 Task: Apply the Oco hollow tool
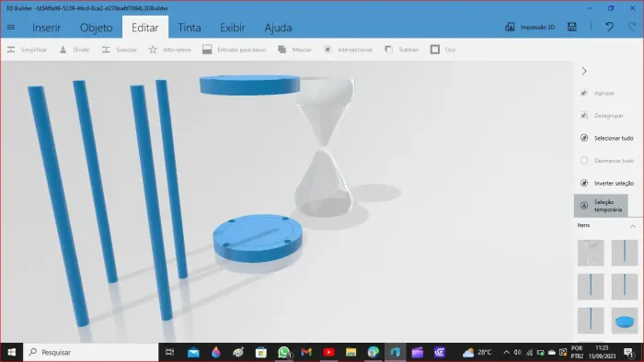[x=443, y=50]
